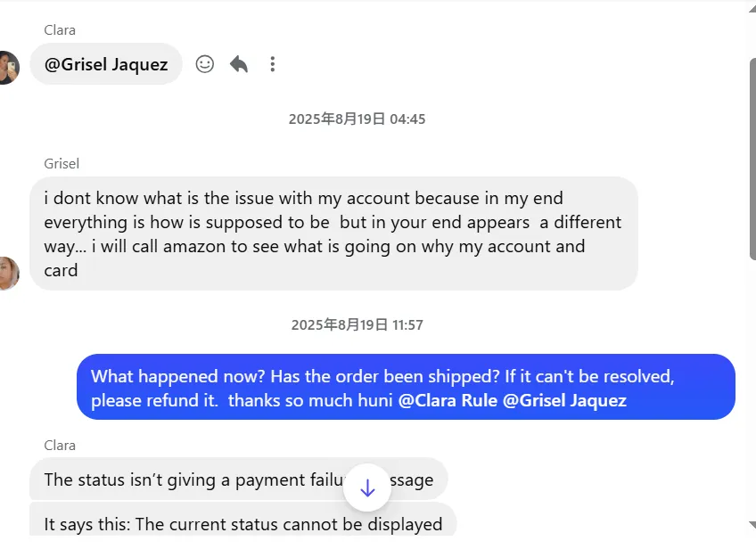
Task: Jump to latest messages with the down-arrow button
Action: click(367, 488)
